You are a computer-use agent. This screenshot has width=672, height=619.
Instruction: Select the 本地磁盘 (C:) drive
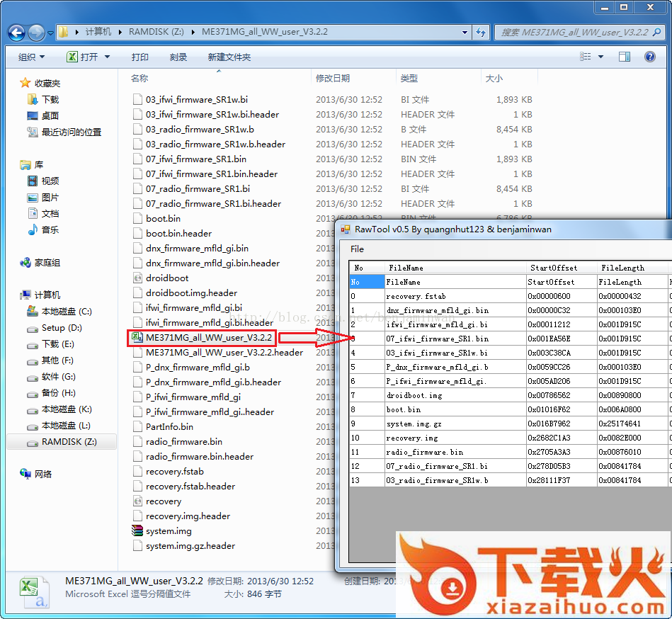(67, 312)
